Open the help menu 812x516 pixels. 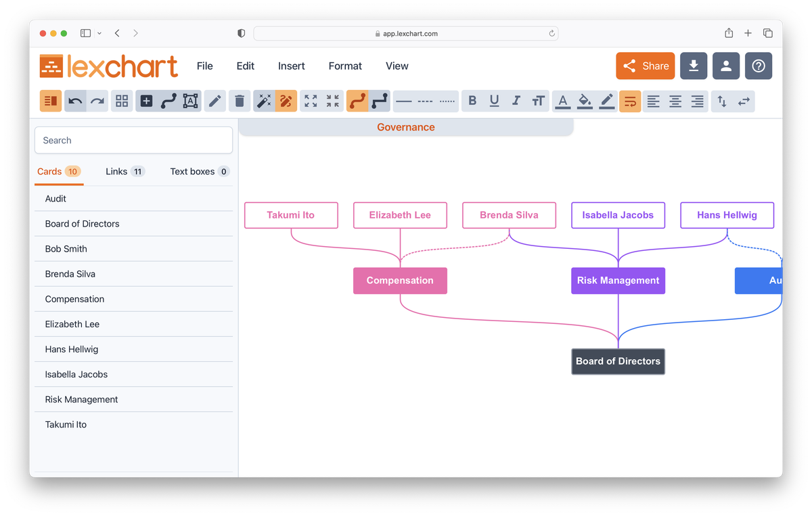759,66
